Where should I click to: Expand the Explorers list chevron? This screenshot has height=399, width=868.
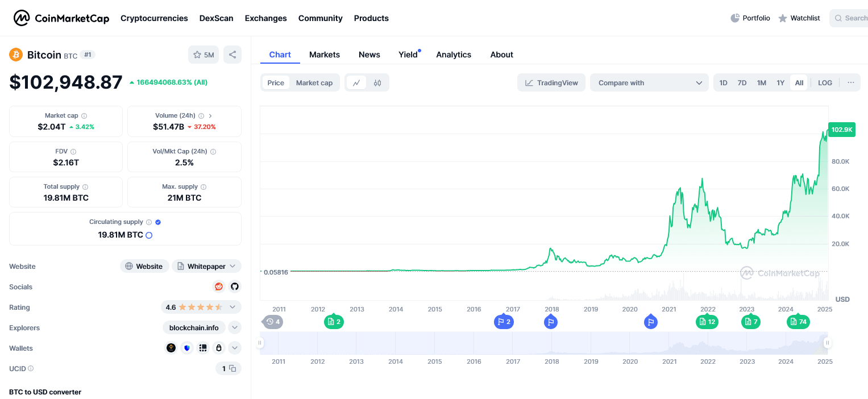(x=235, y=327)
